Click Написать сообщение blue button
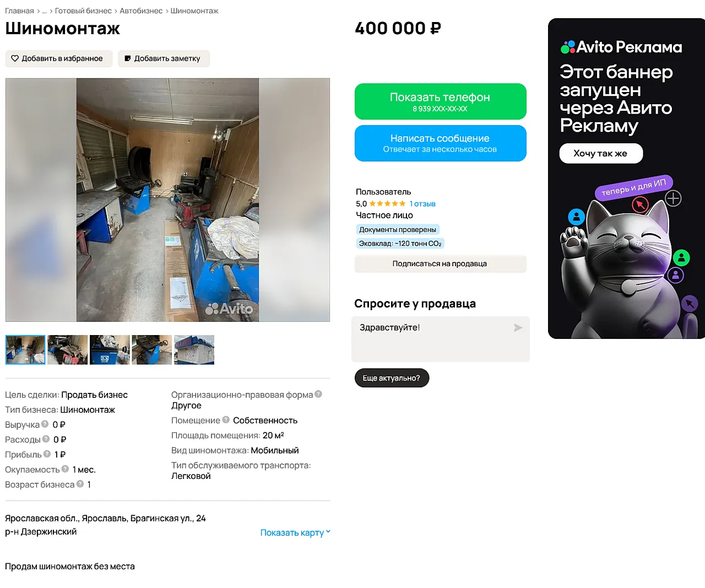This screenshot has width=705, height=588. point(441,143)
